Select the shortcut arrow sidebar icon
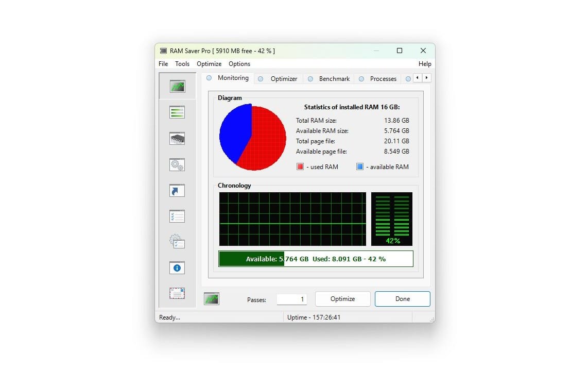Viewport: 588px width, 368px height. pos(177,190)
